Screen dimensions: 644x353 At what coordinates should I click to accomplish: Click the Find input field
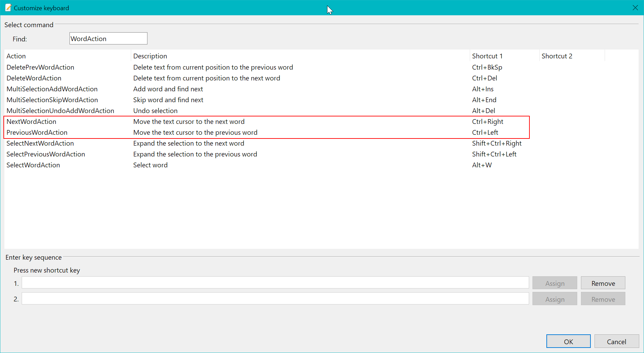[108, 39]
